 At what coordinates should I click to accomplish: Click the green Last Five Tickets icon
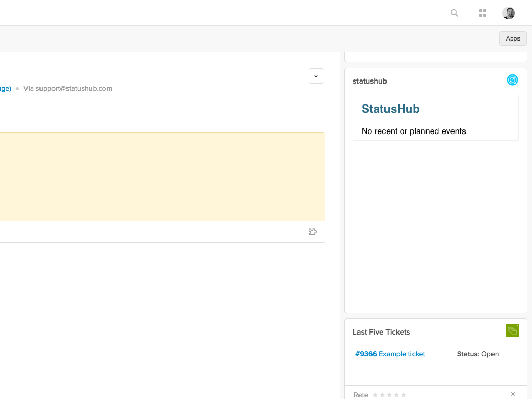(512, 330)
